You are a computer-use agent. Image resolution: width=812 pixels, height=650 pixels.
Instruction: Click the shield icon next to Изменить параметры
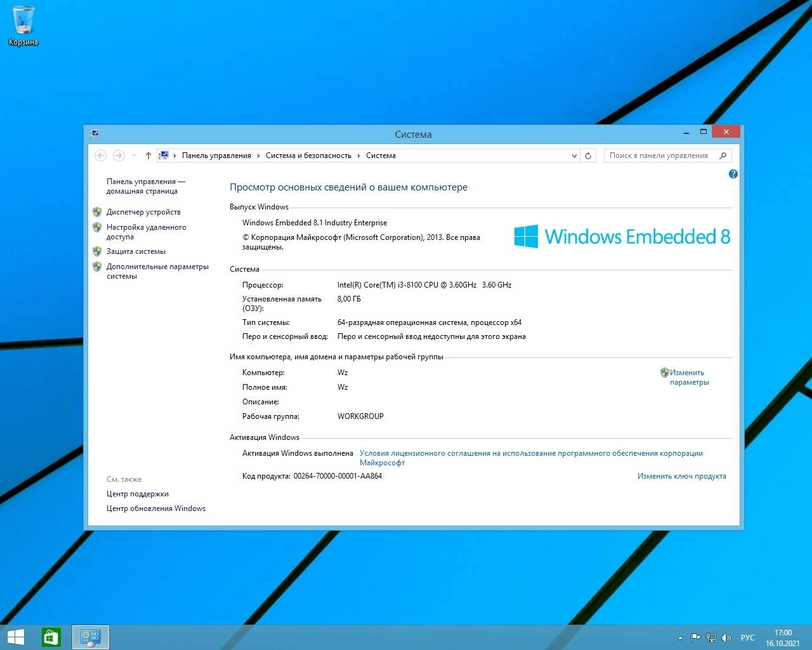pos(664,373)
